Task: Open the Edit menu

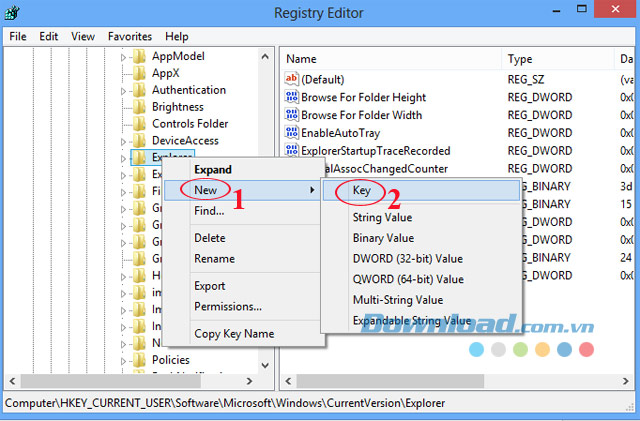Action: pyautogui.click(x=49, y=37)
